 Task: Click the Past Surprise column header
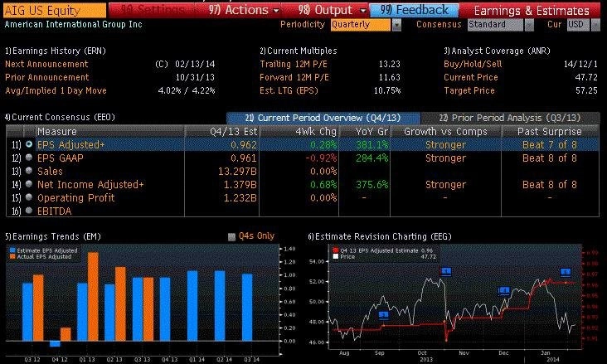(550, 132)
